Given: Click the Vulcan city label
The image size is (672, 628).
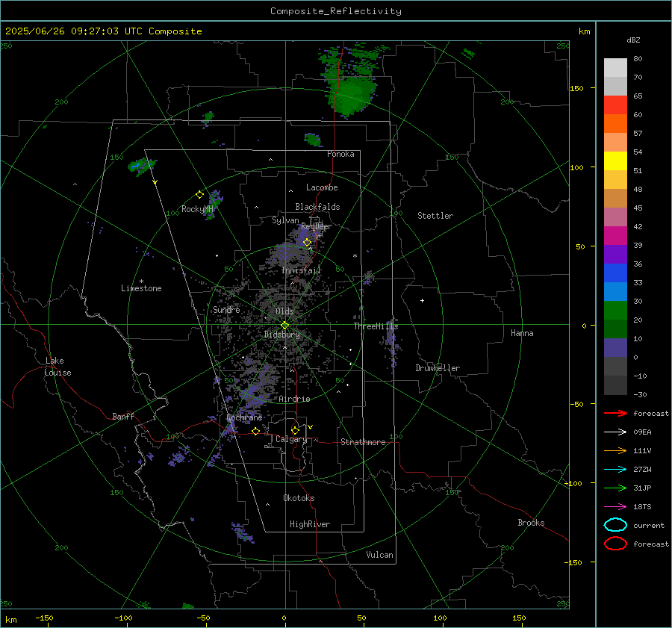Looking at the screenshot, I should point(379,555).
